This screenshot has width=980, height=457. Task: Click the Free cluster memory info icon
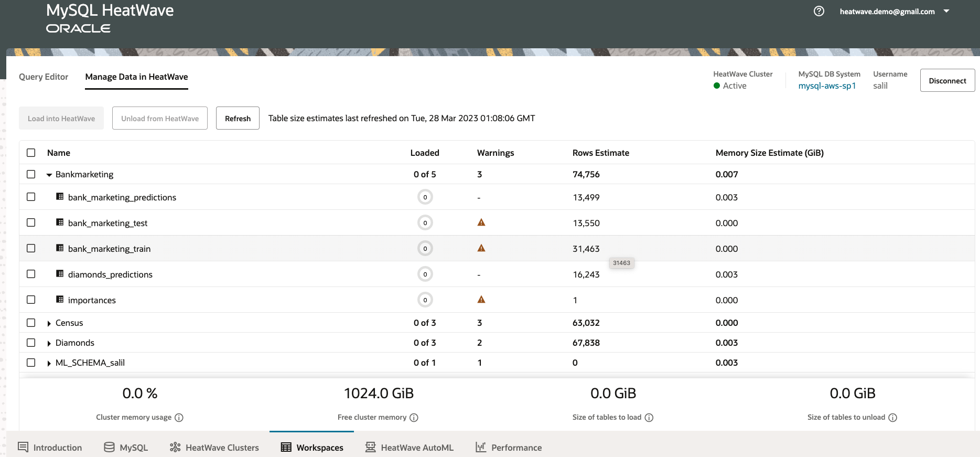(414, 418)
